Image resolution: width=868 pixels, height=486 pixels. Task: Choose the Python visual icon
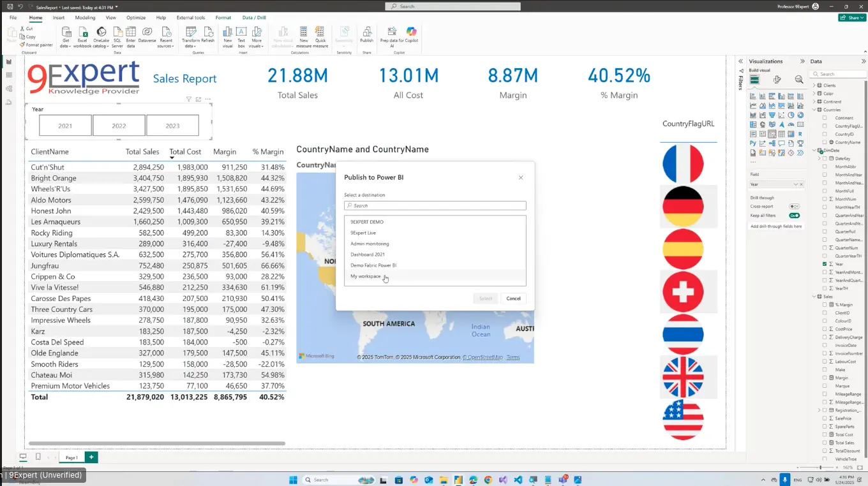click(x=753, y=144)
